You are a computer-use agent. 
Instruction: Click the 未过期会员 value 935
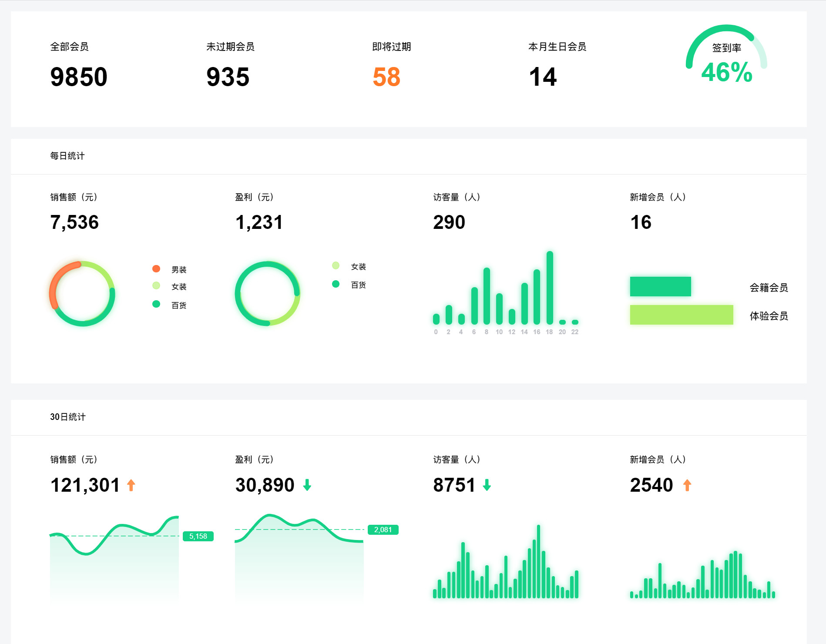pos(228,77)
